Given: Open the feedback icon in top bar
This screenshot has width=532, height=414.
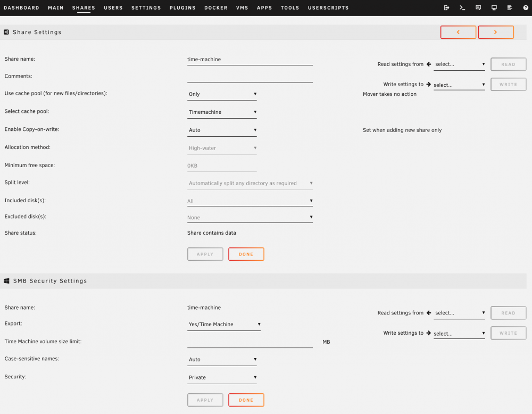Looking at the screenshot, I should click(478, 7).
